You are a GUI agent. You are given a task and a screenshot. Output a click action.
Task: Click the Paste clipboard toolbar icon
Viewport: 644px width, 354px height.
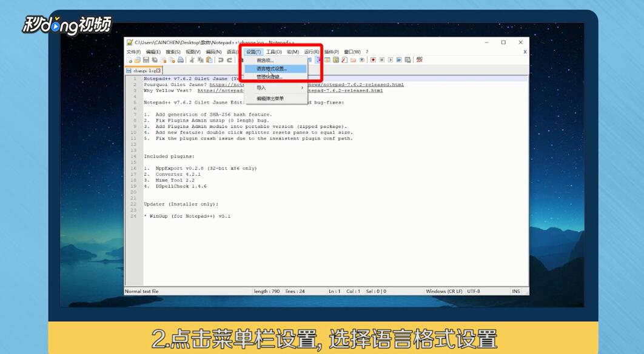tap(209, 60)
